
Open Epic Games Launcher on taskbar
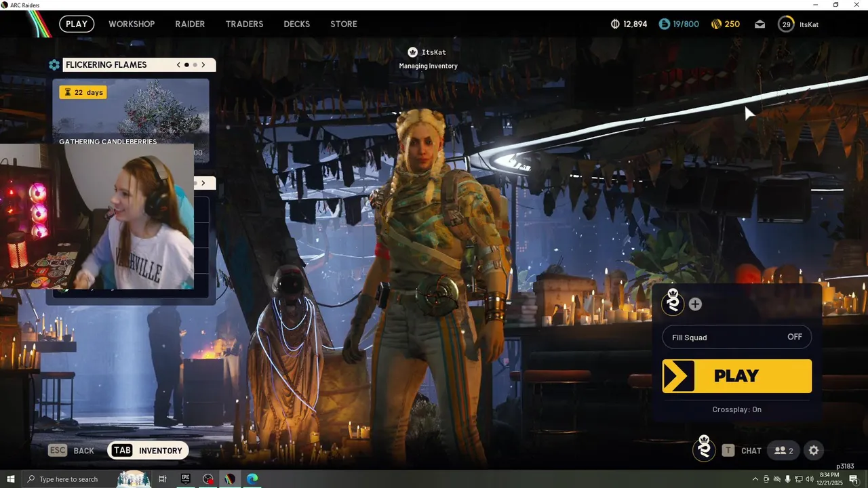185,479
